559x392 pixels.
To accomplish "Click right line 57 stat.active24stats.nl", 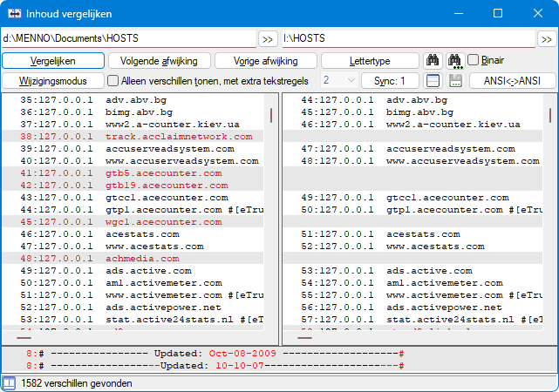I will [x=412, y=320].
